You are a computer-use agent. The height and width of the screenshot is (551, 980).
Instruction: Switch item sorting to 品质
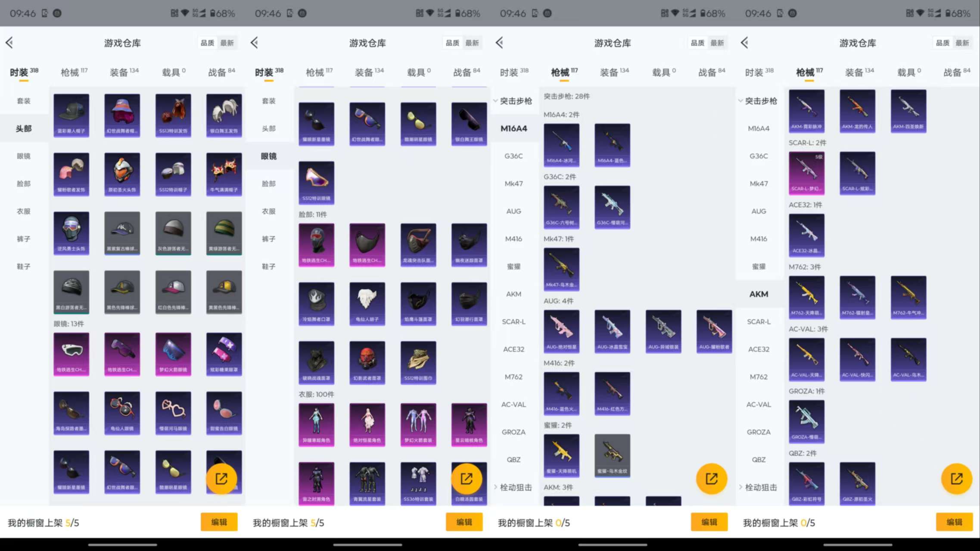click(x=207, y=43)
